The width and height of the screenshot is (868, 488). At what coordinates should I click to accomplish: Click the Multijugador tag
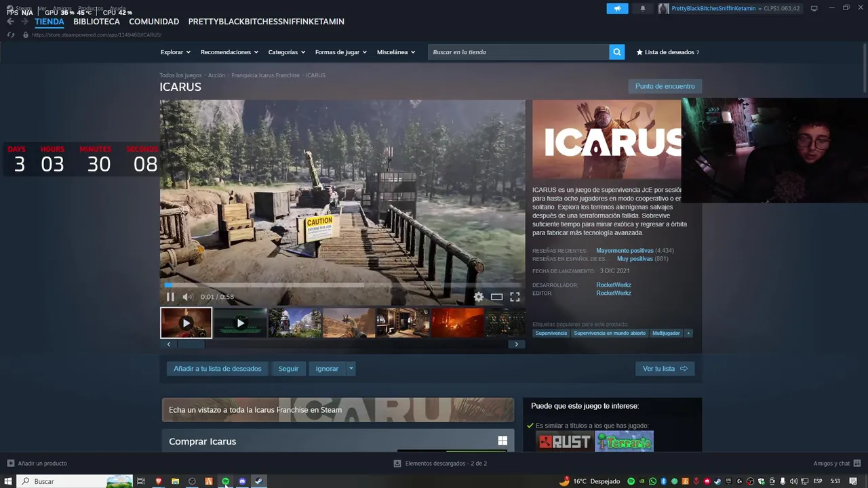coord(666,333)
